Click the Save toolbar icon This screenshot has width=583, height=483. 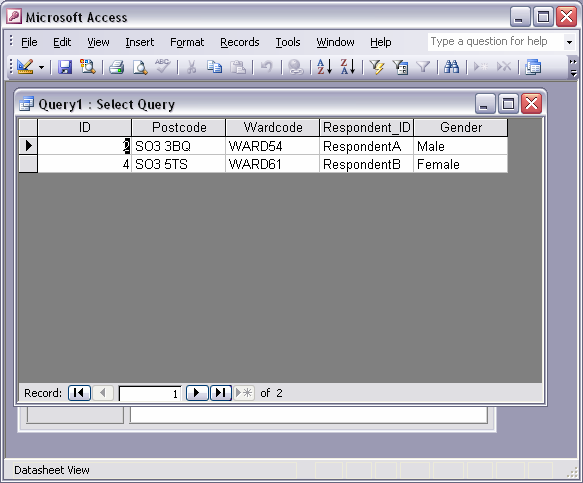click(x=65, y=67)
